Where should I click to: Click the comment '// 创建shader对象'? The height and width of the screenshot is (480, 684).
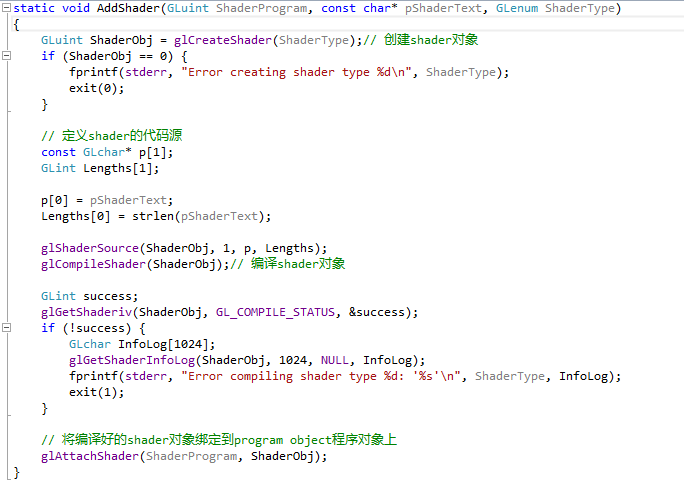421,40
